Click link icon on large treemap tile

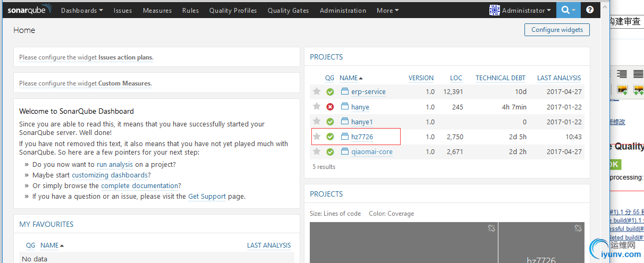(492, 228)
